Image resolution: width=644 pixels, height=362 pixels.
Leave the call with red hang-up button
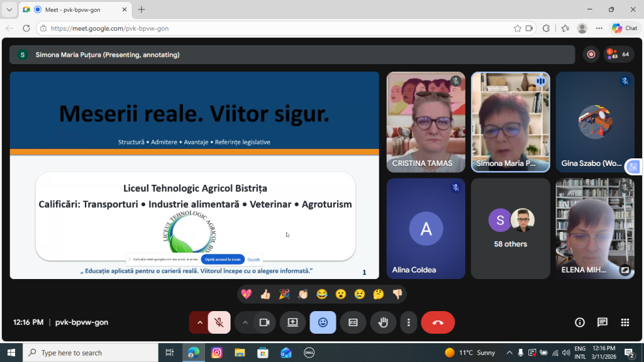pyautogui.click(x=438, y=322)
